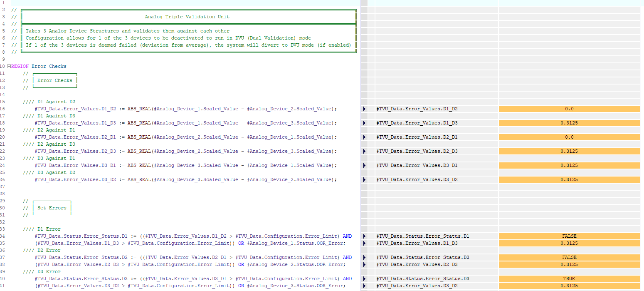Click the arrow next to Error_Status.D2 watch row

pyautogui.click(x=365, y=258)
